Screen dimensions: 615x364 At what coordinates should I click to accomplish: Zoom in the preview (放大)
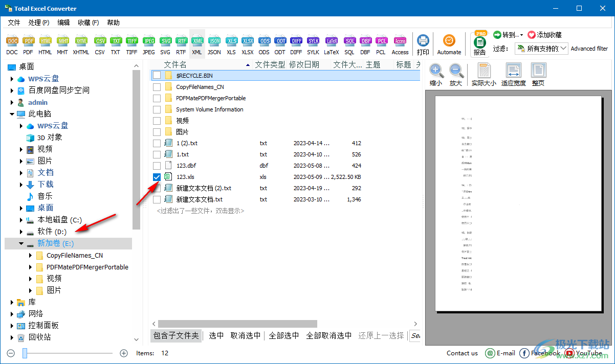[456, 75]
